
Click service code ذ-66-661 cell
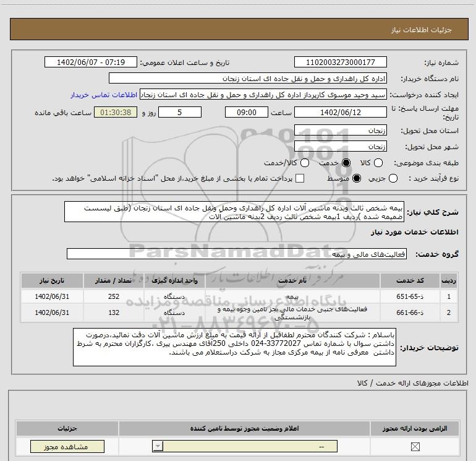click(410, 312)
